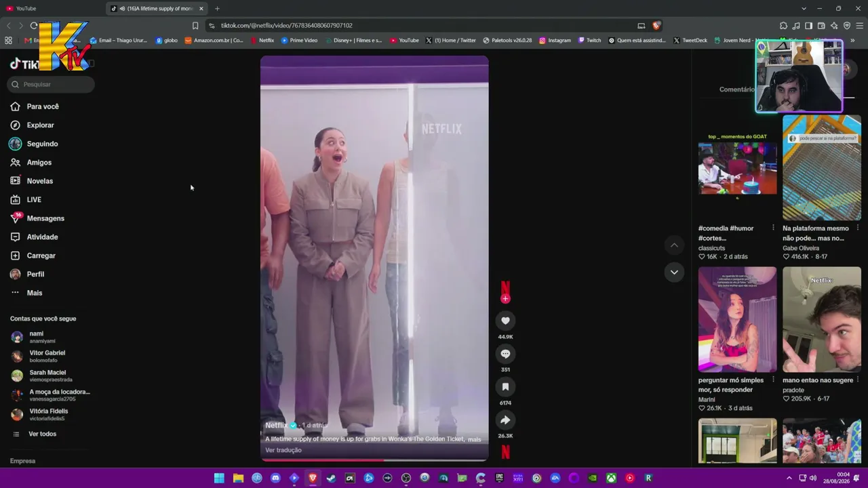Open the Brave Shields icon
The image size is (868, 488).
click(656, 26)
